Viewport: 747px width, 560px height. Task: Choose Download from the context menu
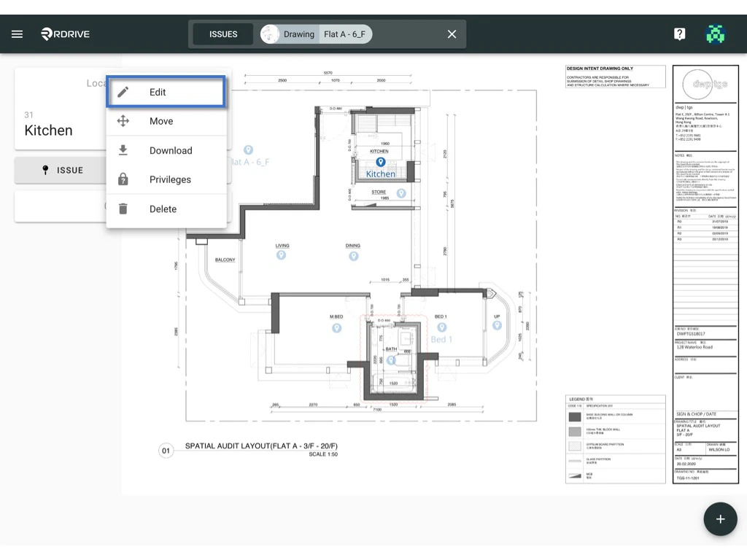point(166,150)
